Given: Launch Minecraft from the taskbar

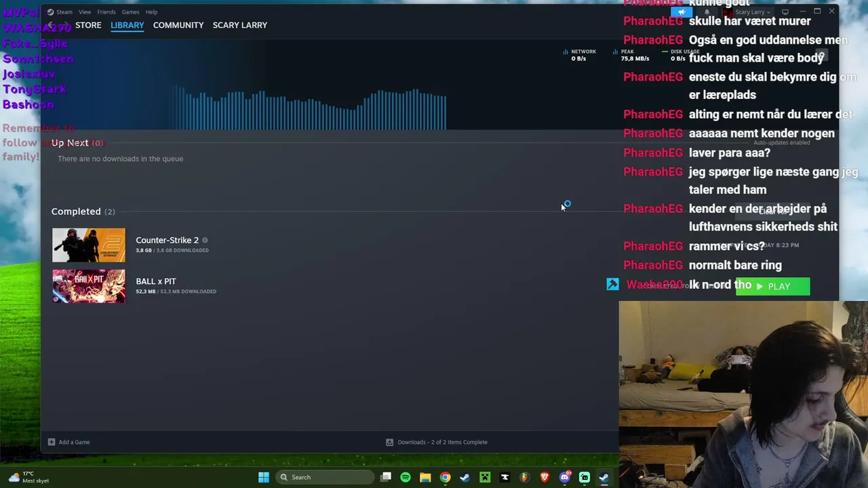Looking at the screenshot, I should 485,477.
